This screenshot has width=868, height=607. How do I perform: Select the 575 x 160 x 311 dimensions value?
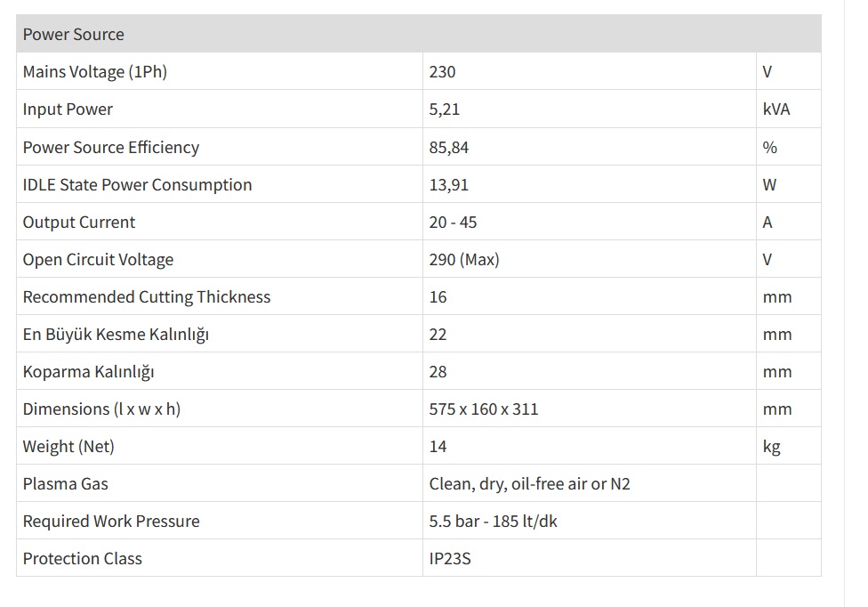pos(484,409)
